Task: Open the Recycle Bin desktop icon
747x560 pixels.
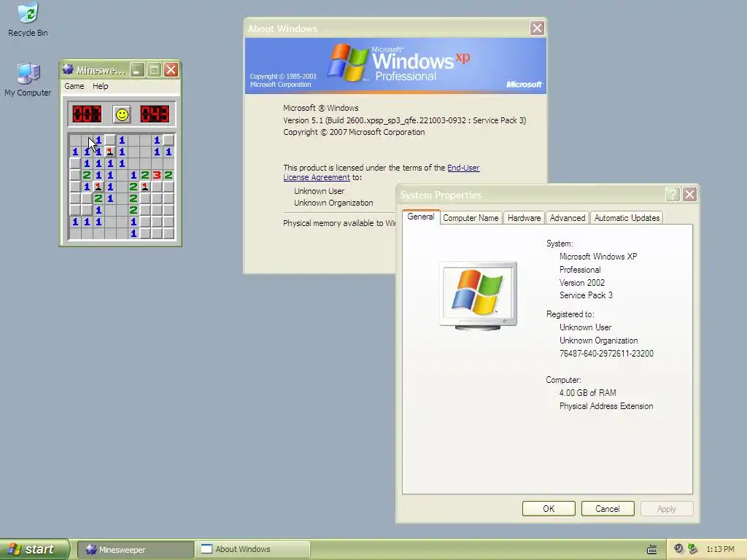Action: click(x=28, y=20)
